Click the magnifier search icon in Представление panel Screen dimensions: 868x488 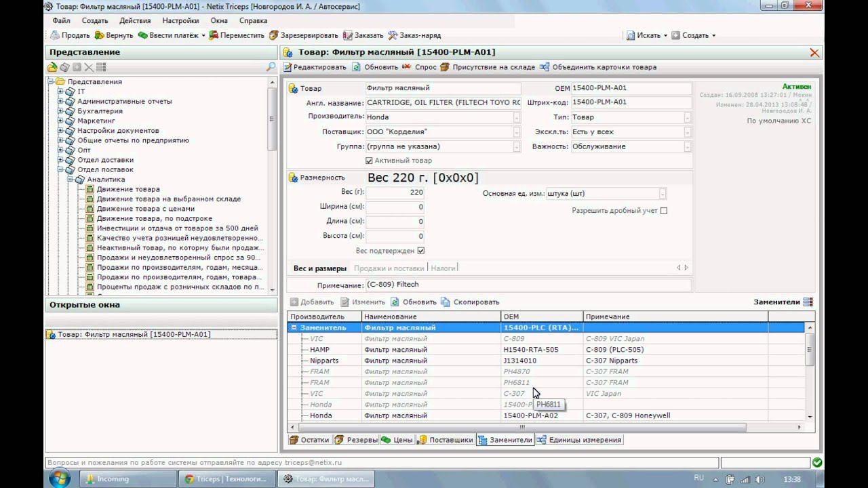pyautogui.click(x=271, y=67)
